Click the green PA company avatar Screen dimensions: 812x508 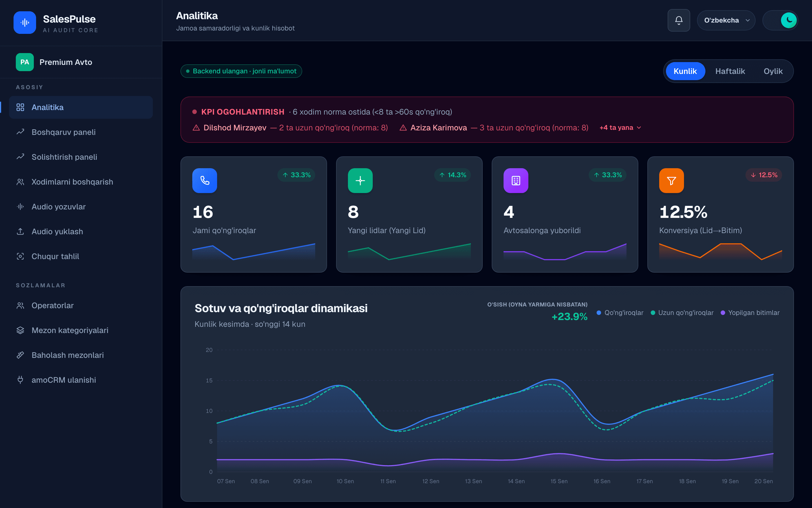point(25,62)
